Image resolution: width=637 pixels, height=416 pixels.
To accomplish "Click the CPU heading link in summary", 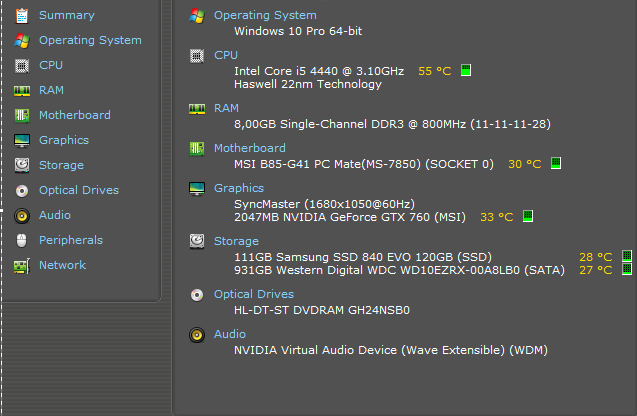I will [x=226, y=55].
